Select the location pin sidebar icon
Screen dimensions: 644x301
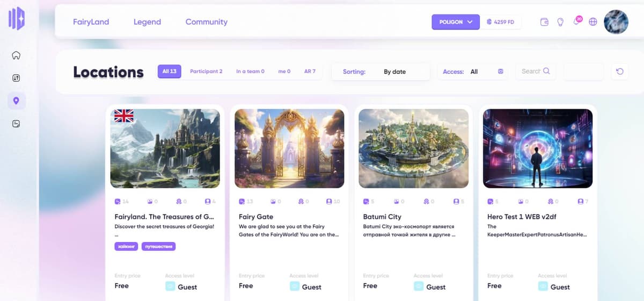pyautogui.click(x=16, y=101)
